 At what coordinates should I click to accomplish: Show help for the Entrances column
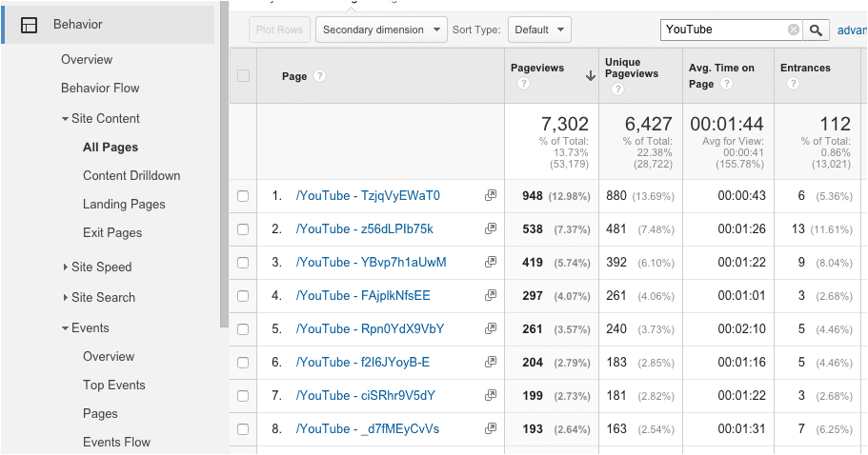tap(793, 84)
